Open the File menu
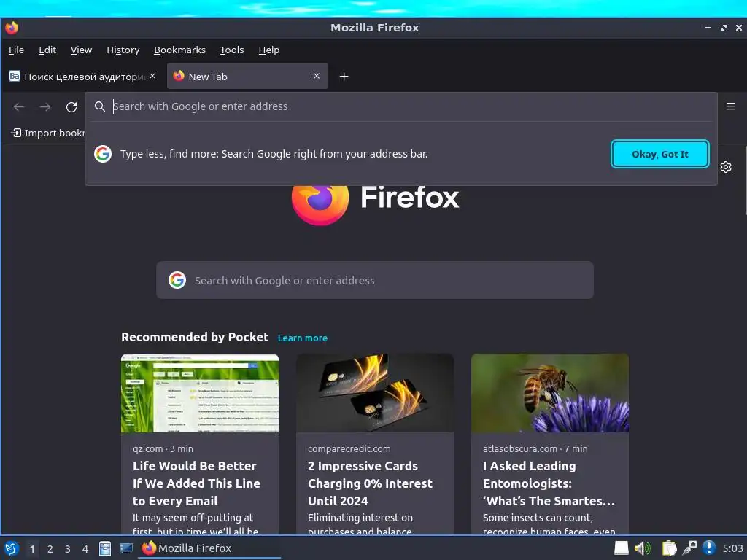The height and width of the screenshot is (560, 747). [16, 50]
